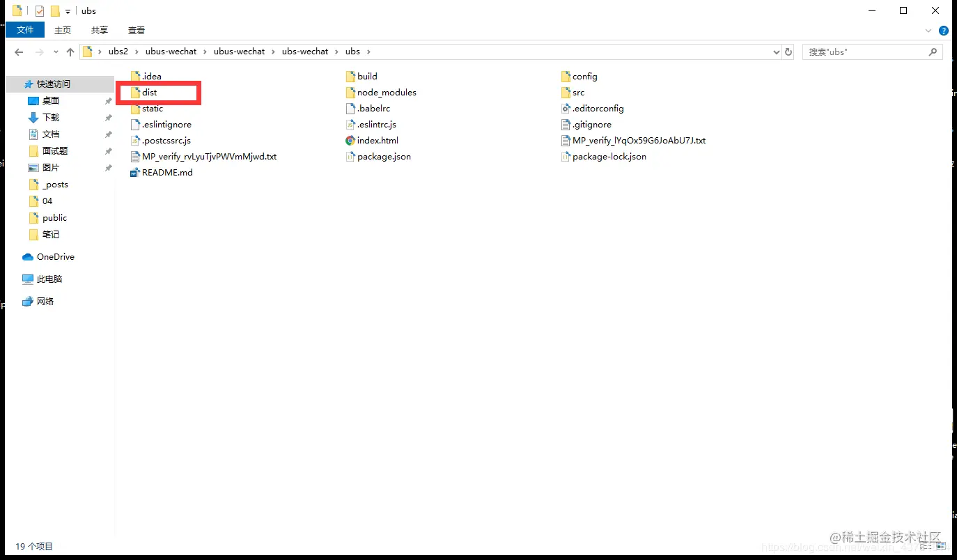Select the .babelrc file icon

(x=350, y=108)
